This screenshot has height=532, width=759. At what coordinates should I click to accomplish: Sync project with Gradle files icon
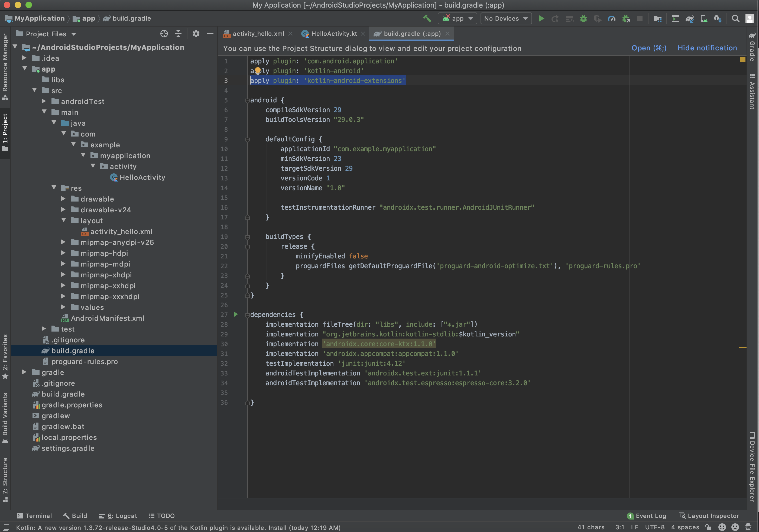690,18
